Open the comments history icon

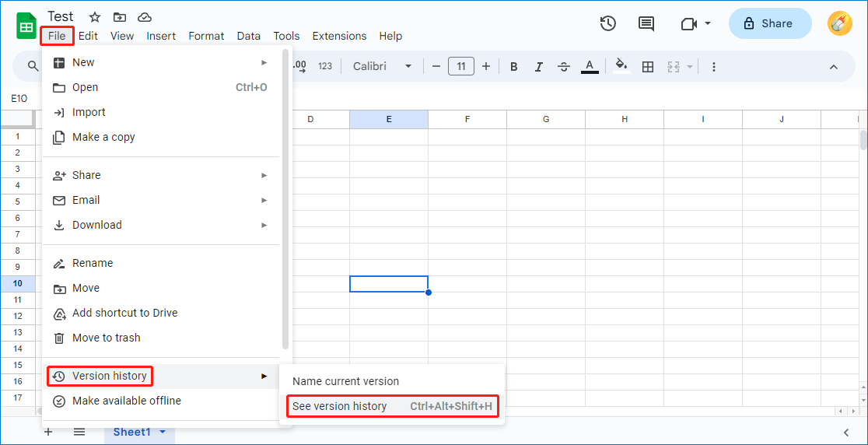point(646,24)
